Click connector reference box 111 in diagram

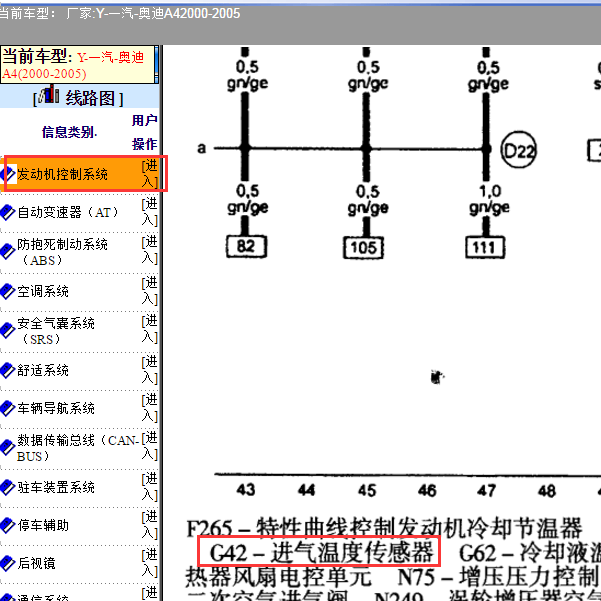(485, 248)
